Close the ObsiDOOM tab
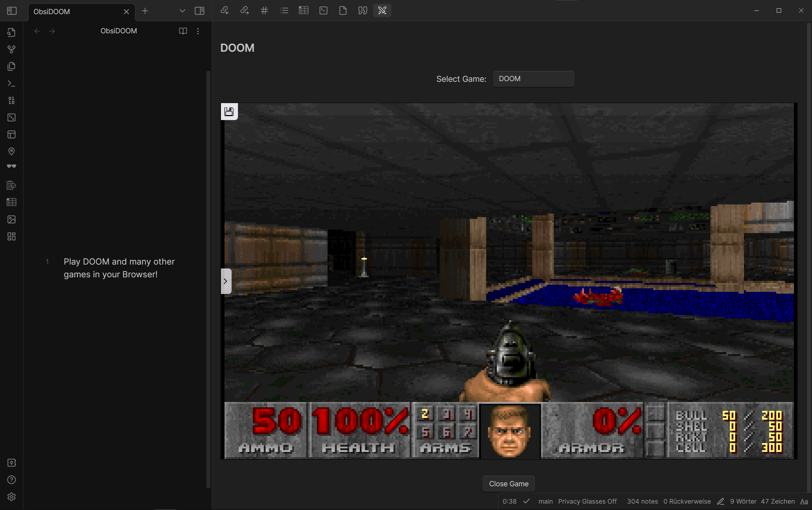Viewport: 812px width, 510px height. coord(126,12)
